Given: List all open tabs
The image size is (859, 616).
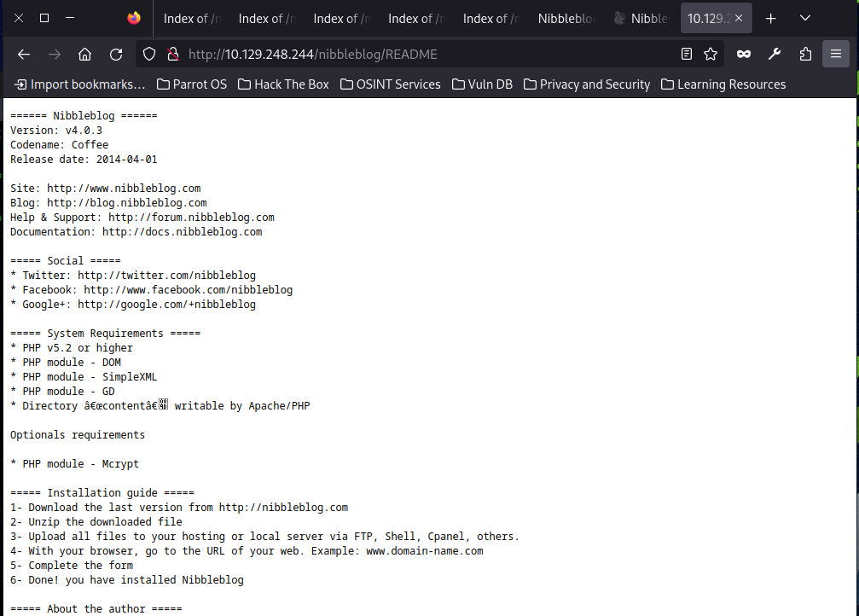Looking at the screenshot, I should tap(804, 18).
